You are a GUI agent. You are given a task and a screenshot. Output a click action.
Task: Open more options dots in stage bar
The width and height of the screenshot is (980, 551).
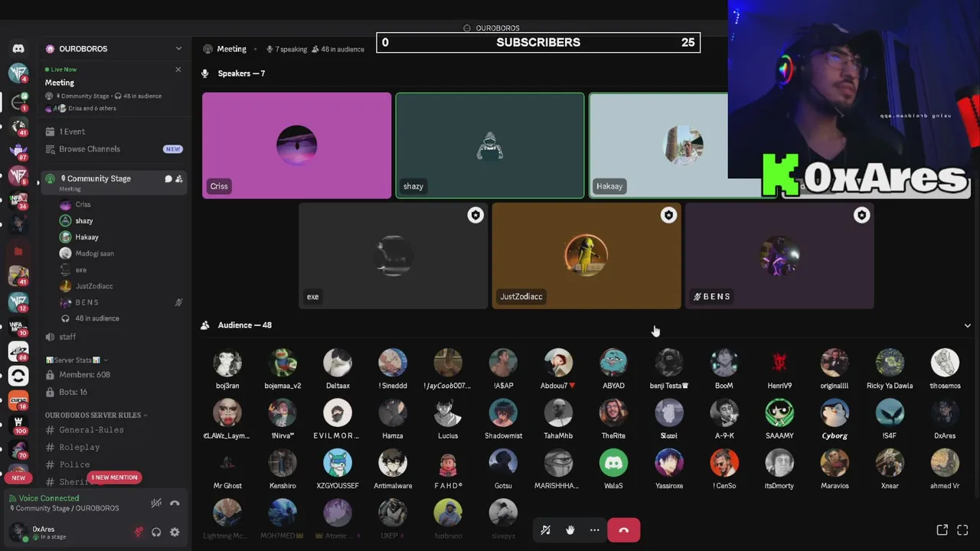594,530
